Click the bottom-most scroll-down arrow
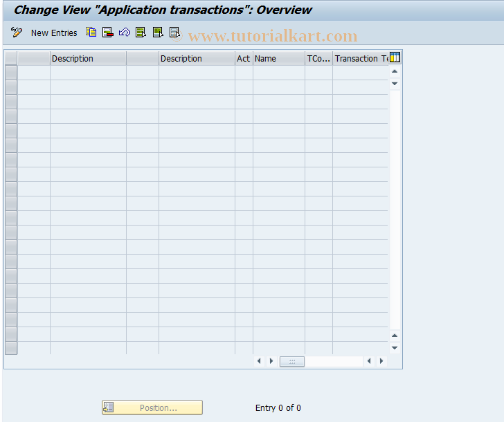This screenshot has width=504, height=422. [x=395, y=348]
